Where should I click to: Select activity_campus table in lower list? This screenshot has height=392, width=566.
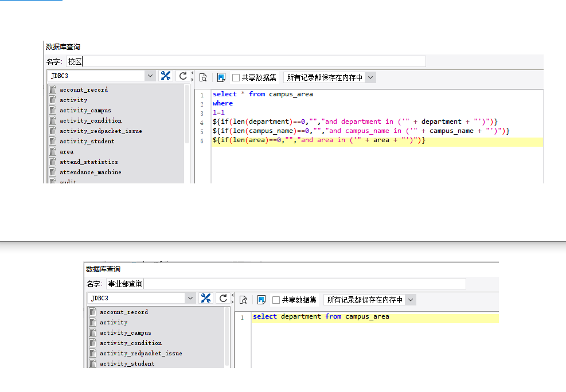point(125,333)
